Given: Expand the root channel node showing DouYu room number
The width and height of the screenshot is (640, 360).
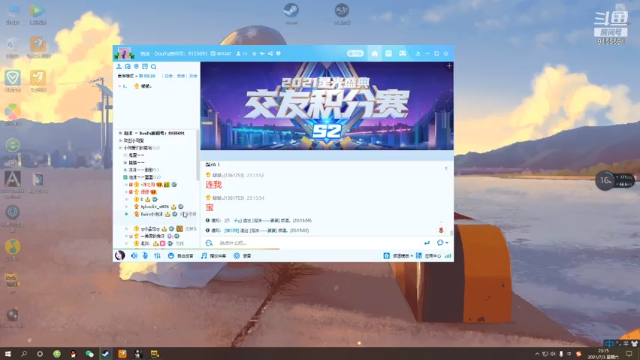Looking at the screenshot, I should [x=120, y=133].
